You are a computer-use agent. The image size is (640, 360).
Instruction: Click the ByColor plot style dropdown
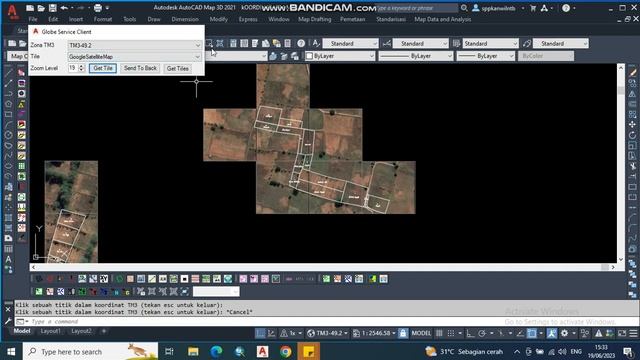click(546, 56)
